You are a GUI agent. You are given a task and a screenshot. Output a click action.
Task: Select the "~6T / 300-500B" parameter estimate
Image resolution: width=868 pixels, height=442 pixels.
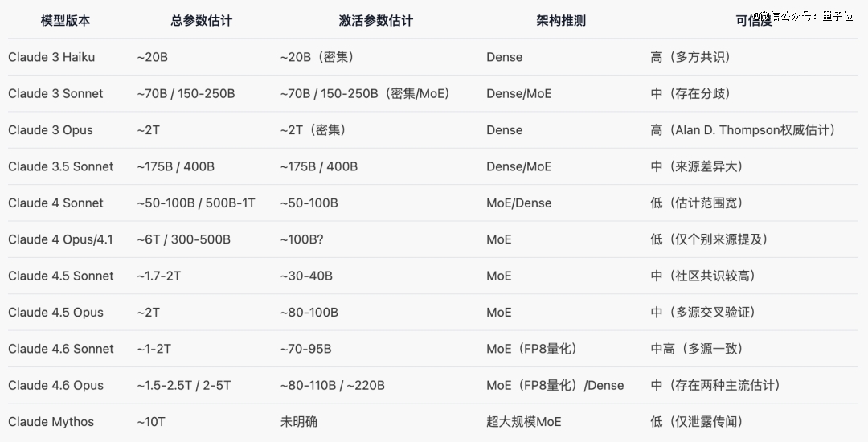[183, 239]
